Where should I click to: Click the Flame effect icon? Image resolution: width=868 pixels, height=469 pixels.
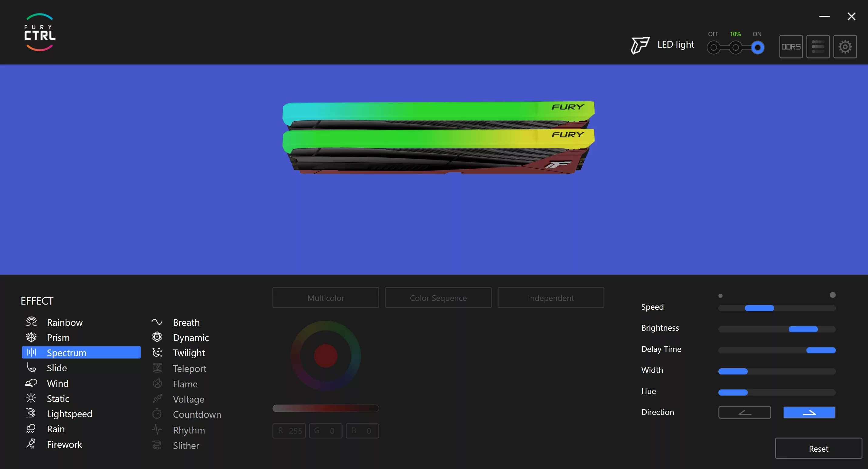pos(157,383)
